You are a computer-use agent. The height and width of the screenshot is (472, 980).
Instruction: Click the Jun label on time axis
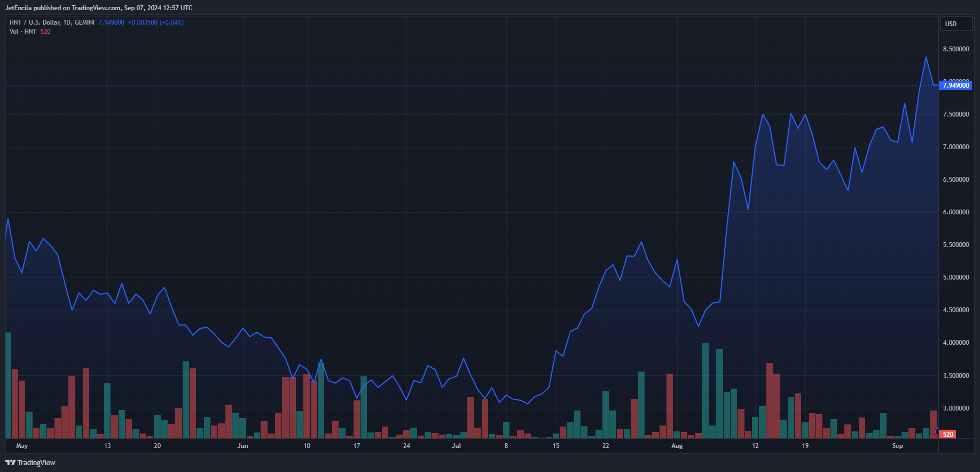tap(242, 446)
